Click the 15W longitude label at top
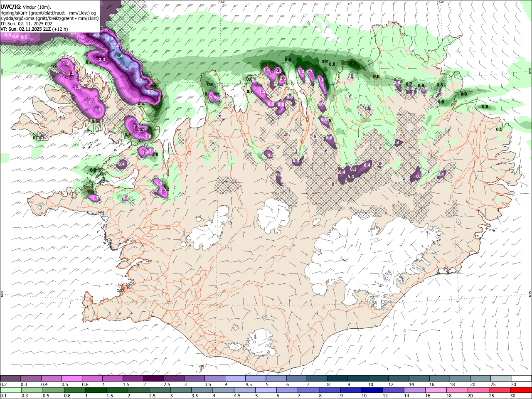Screen dimensions: 532x399 click(x=441, y=2)
